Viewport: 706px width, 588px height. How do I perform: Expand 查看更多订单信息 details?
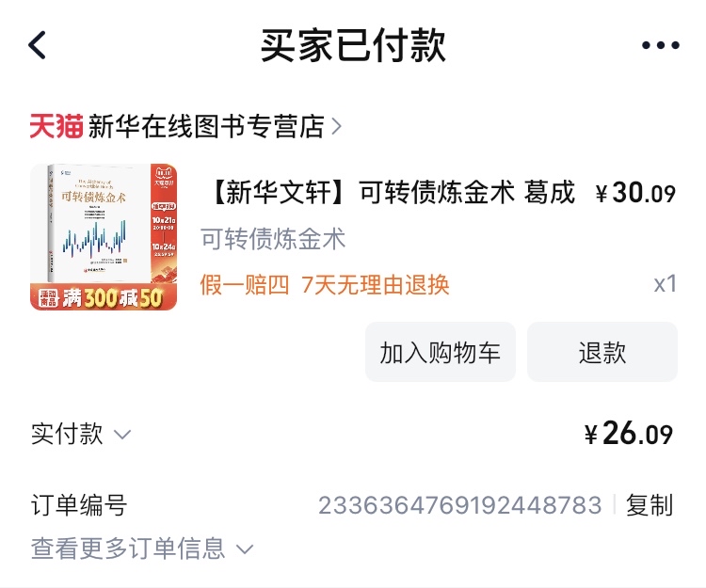tap(142, 548)
